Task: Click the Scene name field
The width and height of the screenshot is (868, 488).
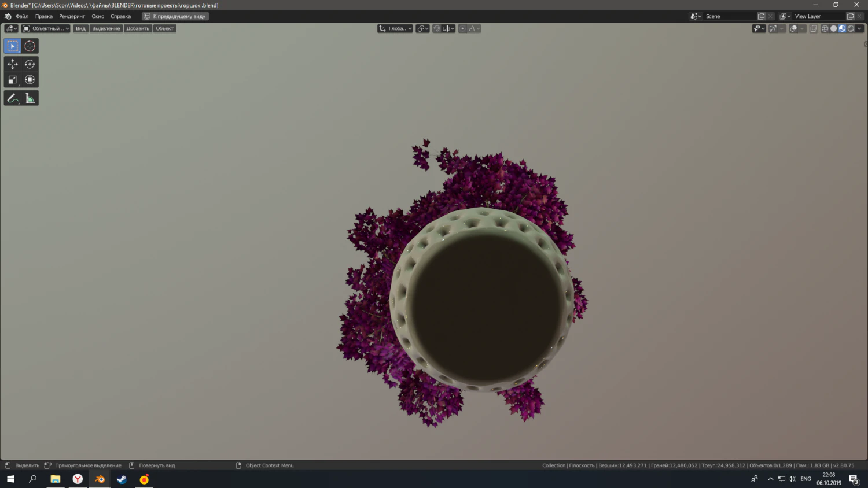Action: [728, 16]
